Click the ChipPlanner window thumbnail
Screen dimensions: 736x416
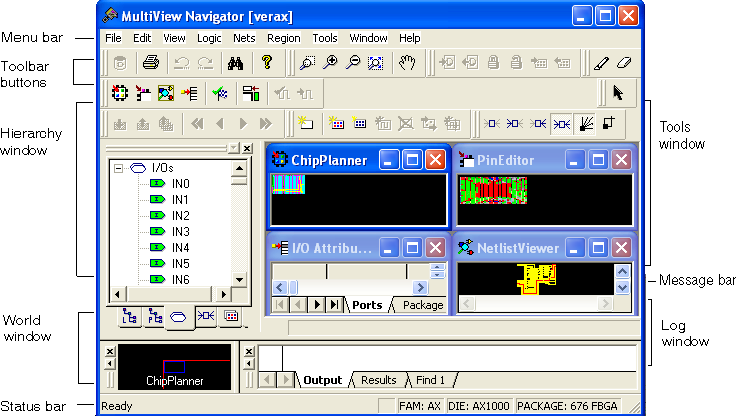pyautogui.click(x=288, y=184)
